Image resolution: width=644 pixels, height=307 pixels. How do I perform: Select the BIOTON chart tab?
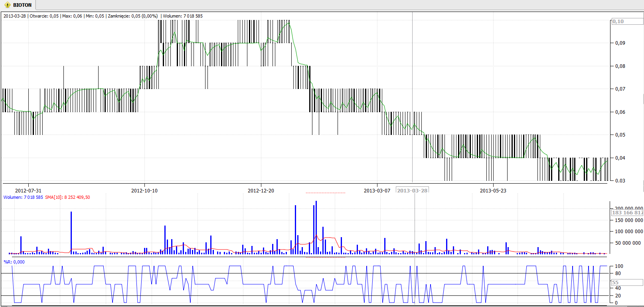18,5
